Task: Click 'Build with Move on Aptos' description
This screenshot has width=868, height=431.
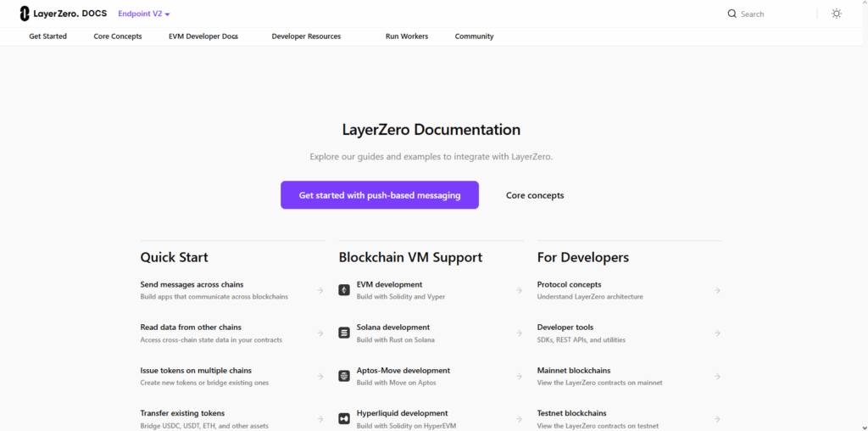Action: (397, 383)
